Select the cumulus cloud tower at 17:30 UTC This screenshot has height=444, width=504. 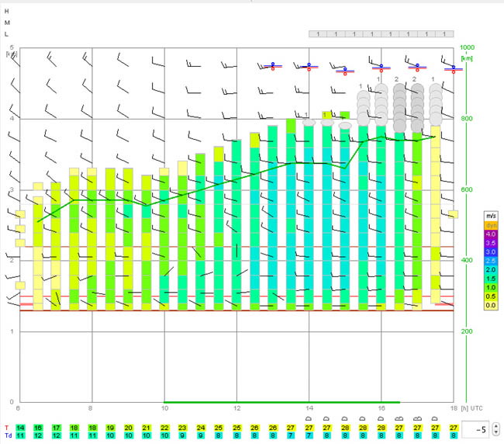(x=436, y=105)
